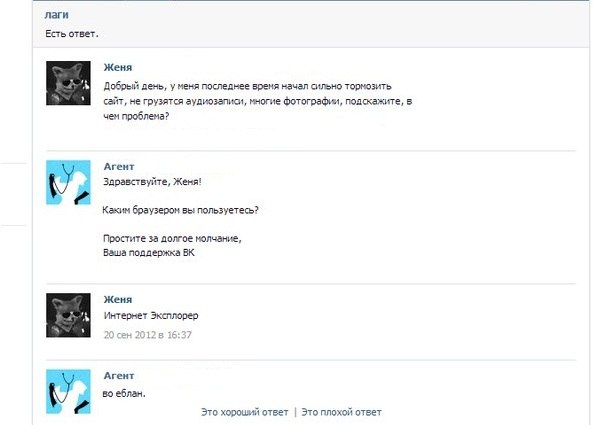Click Женя's fox avatar in first message
604x425 pixels.
click(68, 83)
